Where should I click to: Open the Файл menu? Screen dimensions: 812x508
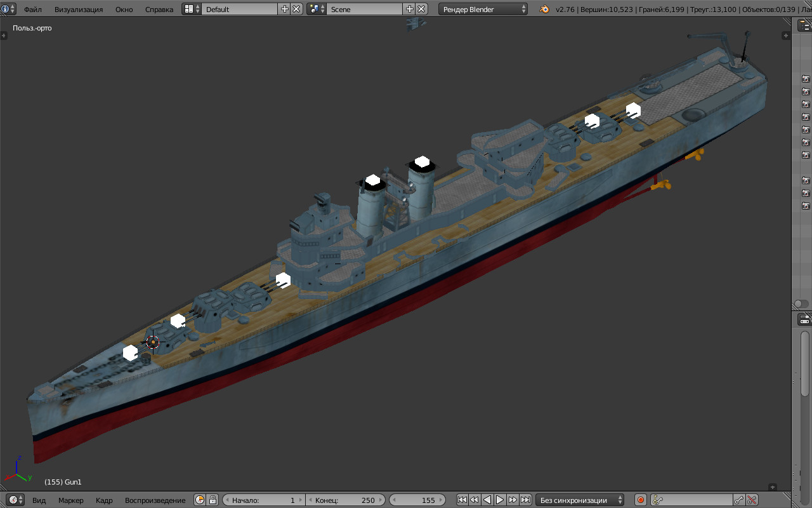point(33,10)
